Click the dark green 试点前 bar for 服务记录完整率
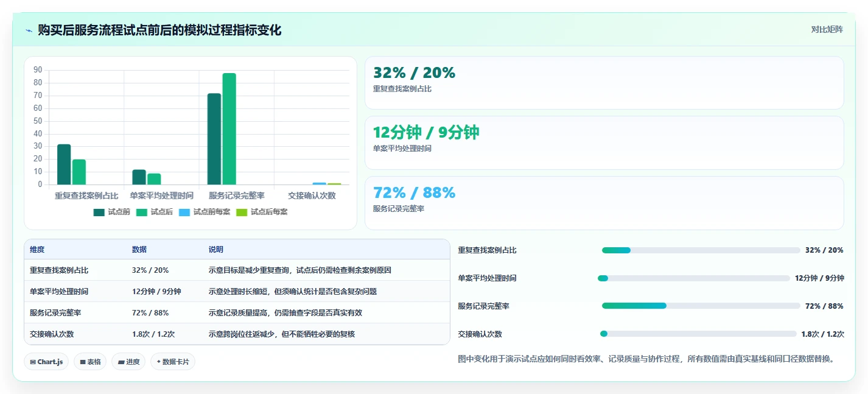This screenshot has width=868, height=394. [214, 139]
